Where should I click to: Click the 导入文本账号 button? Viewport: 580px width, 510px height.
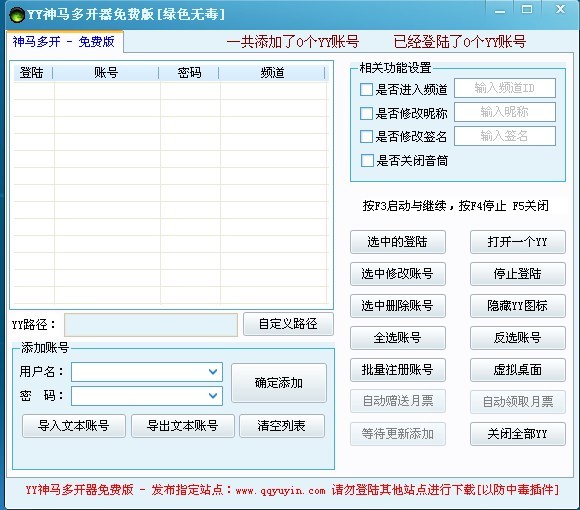click(74, 426)
